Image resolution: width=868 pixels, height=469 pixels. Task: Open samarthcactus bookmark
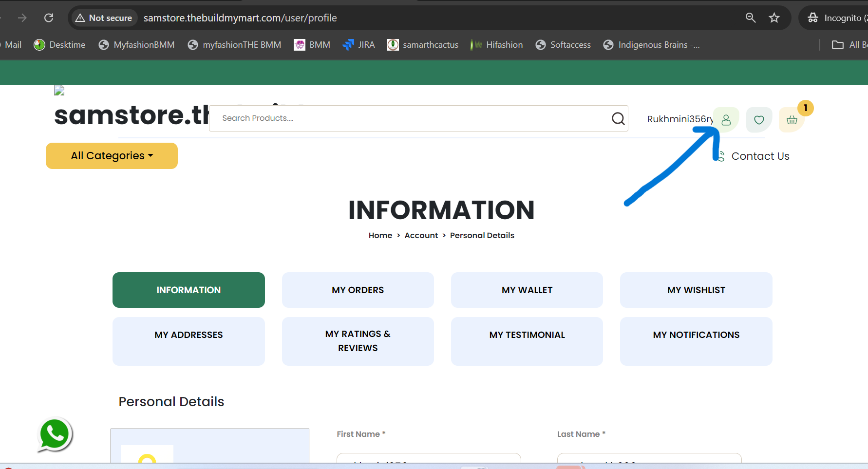point(423,45)
